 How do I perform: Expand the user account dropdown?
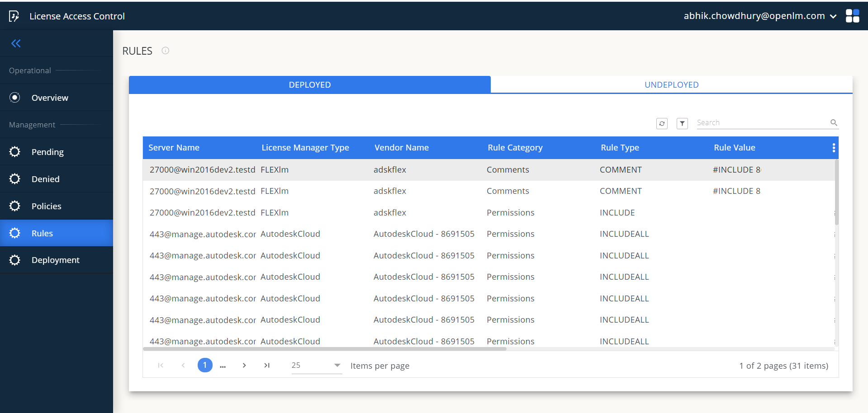(833, 16)
